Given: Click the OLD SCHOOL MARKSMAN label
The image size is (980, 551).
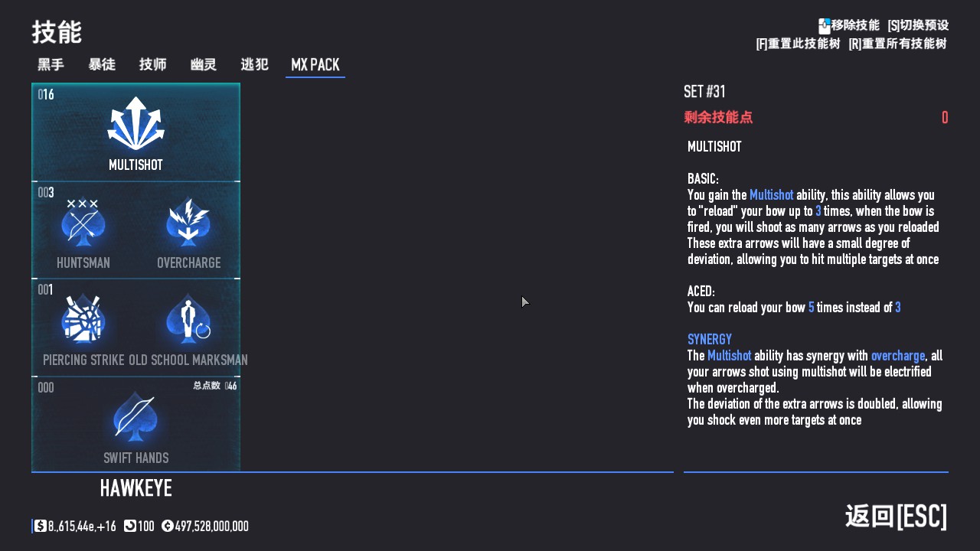Looking at the screenshot, I should 188,360.
